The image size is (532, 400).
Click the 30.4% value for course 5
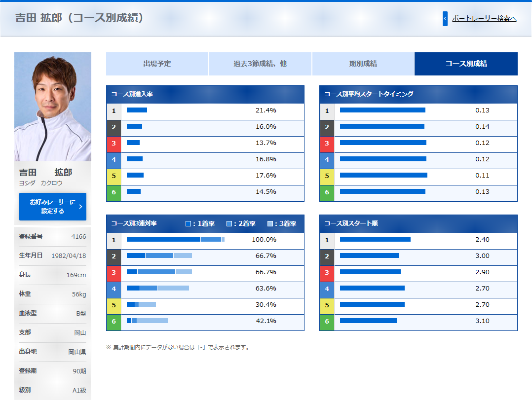(x=266, y=305)
